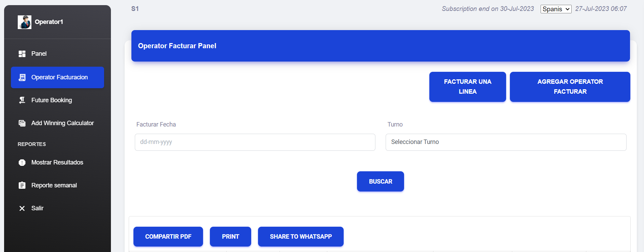644x252 pixels.
Task: Click the Salir X icon
Action: tap(22, 208)
